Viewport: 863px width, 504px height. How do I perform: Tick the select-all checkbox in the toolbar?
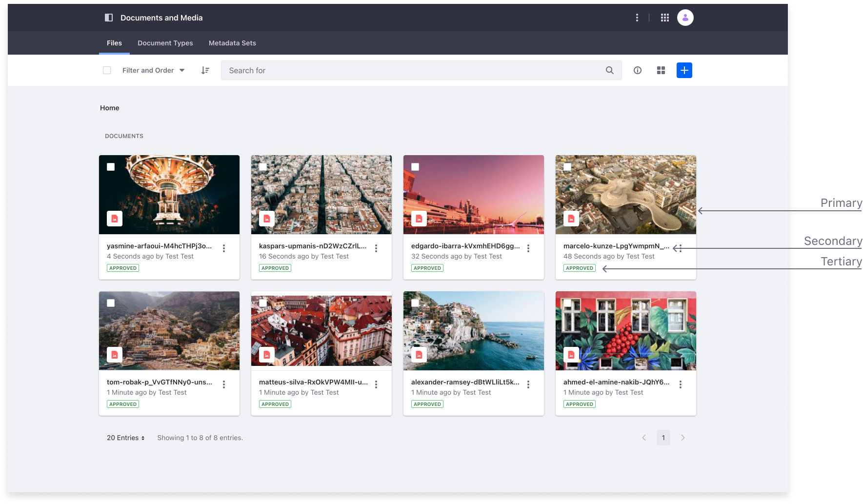point(107,70)
